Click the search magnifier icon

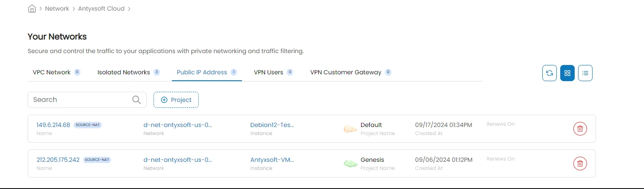[x=137, y=100]
